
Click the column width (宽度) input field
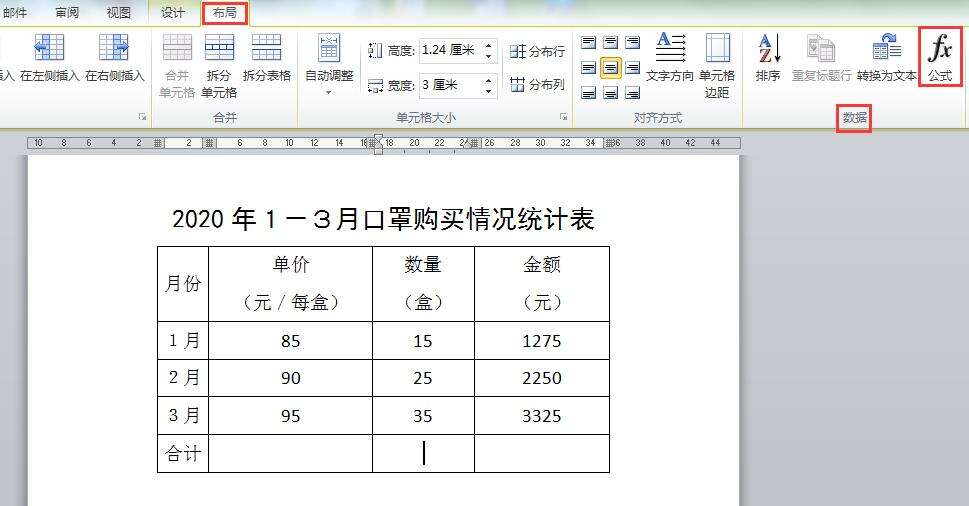click(x=450, y=85)
